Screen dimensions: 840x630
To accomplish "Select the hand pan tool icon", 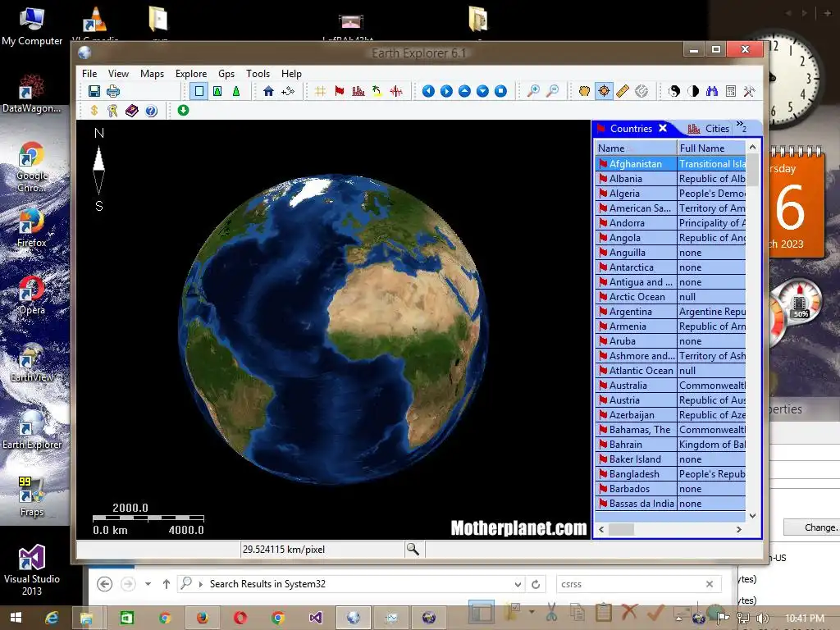I will (584, 91).
